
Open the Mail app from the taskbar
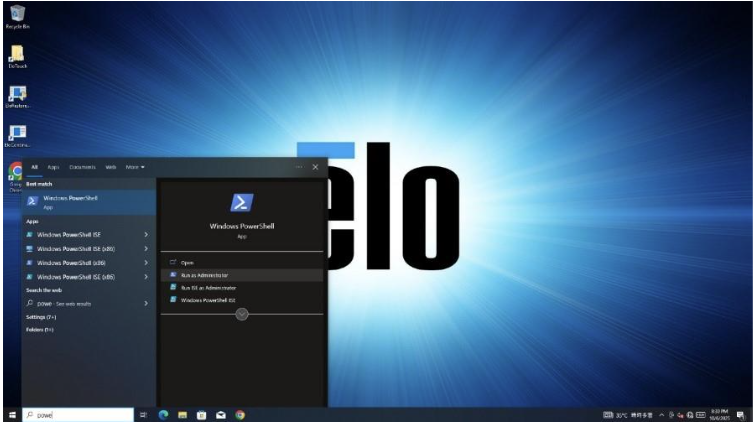(x=220, y=415)
